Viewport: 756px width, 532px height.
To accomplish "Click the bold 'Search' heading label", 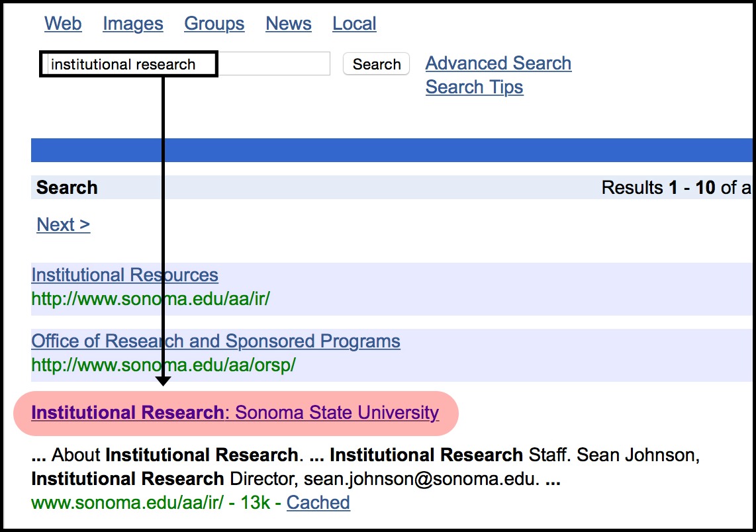I will tap(67, 187).
